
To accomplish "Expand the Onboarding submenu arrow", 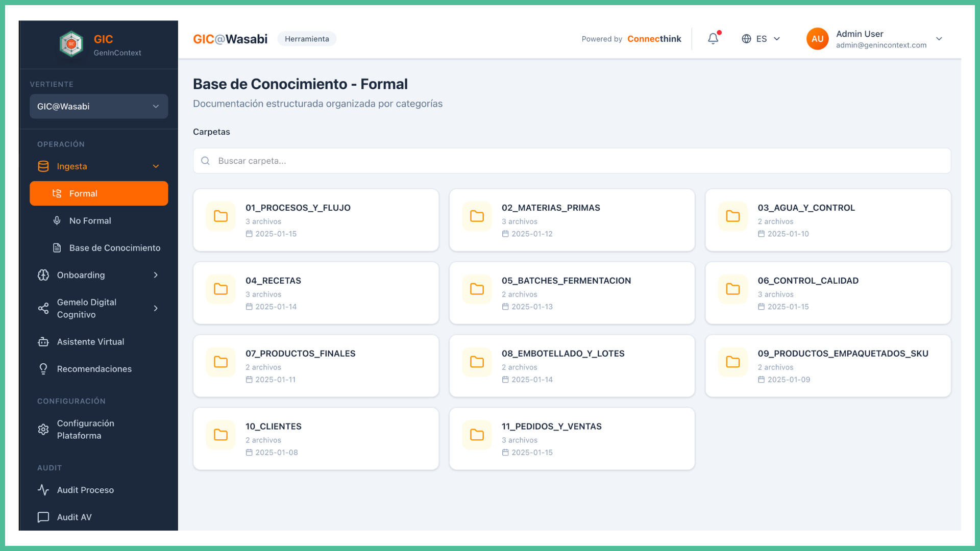I will (x=156, y=275).
